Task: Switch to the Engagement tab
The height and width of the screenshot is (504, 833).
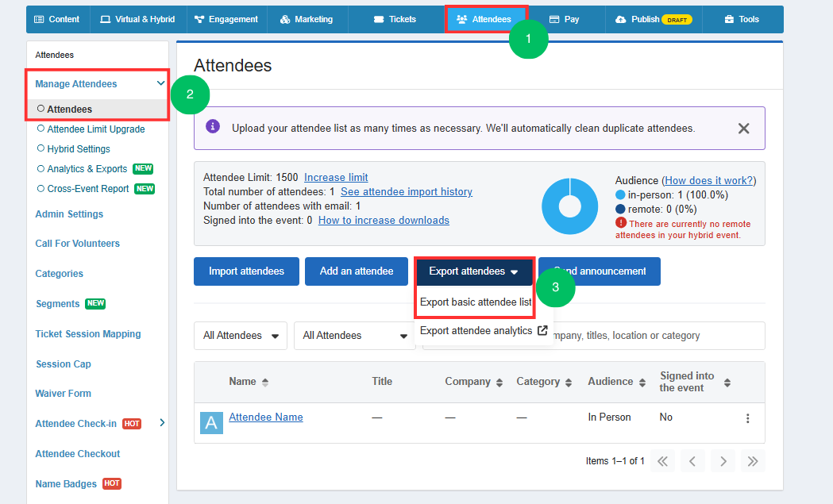Action: [226, 19]
